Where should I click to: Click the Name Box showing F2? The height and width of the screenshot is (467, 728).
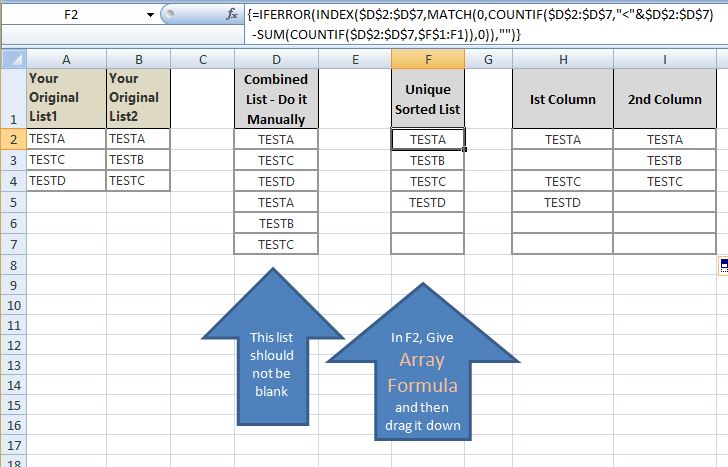(72, 15)
